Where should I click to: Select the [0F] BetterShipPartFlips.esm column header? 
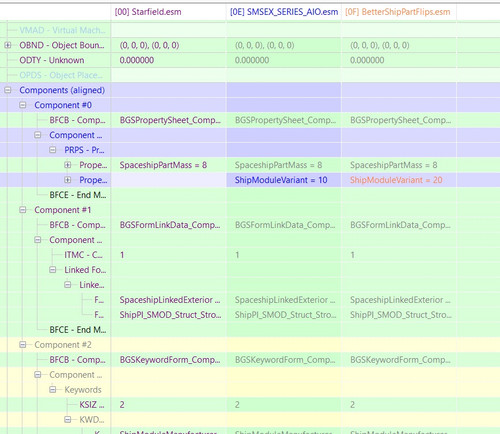(399, 12)
